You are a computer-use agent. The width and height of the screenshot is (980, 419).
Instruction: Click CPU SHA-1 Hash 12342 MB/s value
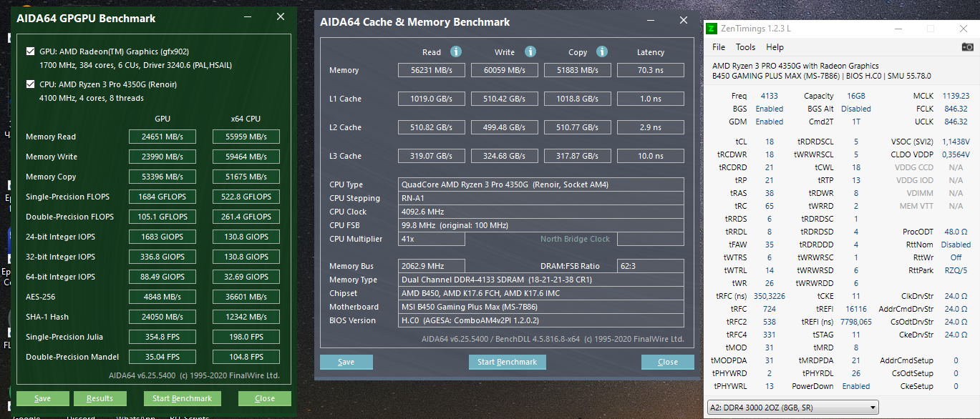[246, 317]
